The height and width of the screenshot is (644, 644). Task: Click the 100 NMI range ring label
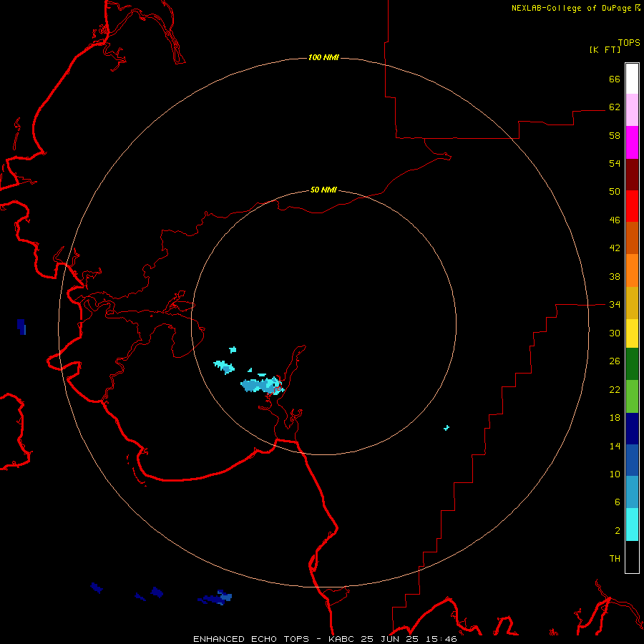[x=323, y=57]
